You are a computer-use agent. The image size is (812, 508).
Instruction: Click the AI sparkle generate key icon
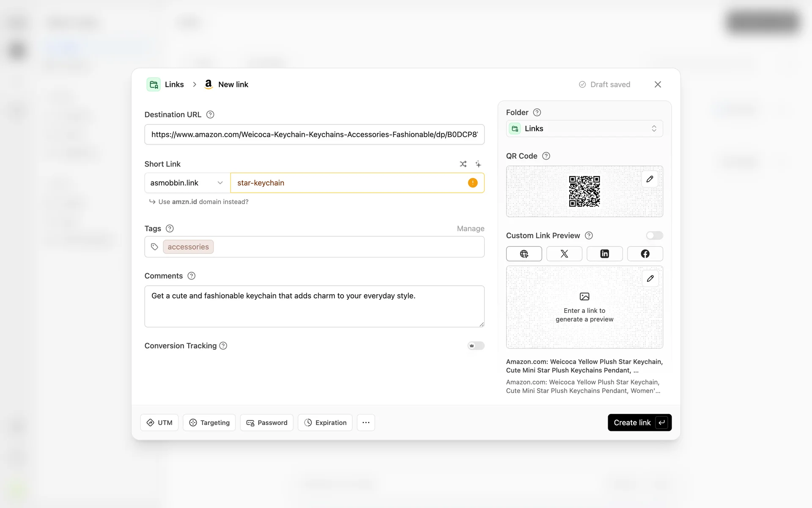pos(478,164)
